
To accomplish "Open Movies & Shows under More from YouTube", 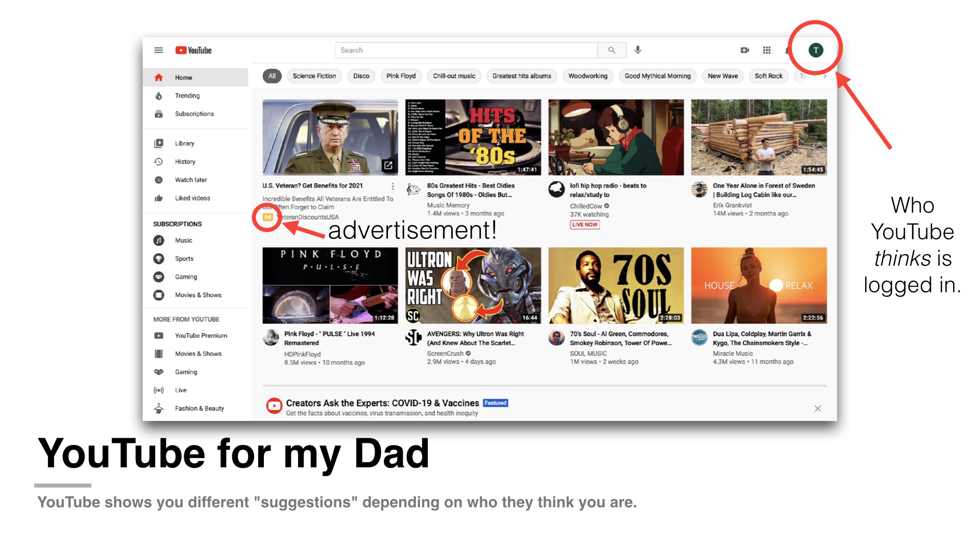I will click(x=196, y=354).
